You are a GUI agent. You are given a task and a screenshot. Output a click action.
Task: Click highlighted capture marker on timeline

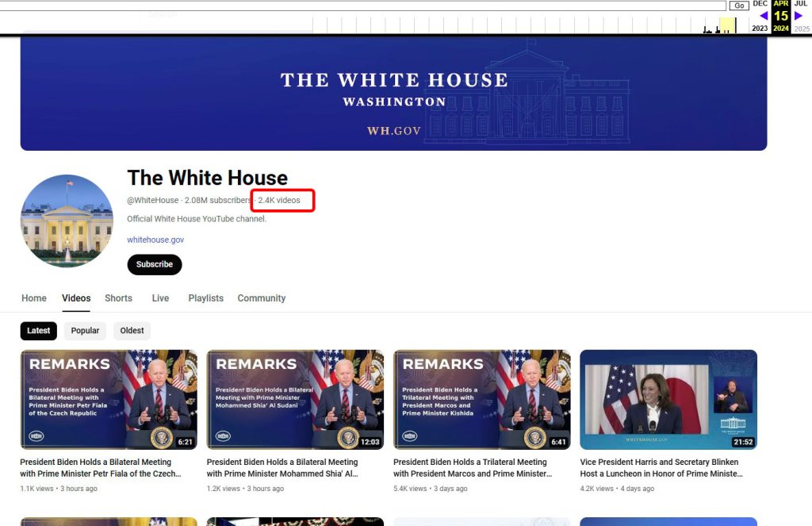[727, 25]
